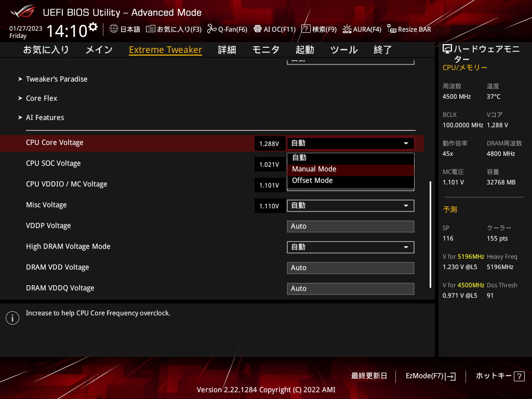Select Offset Mode option

tap(351, 181)
